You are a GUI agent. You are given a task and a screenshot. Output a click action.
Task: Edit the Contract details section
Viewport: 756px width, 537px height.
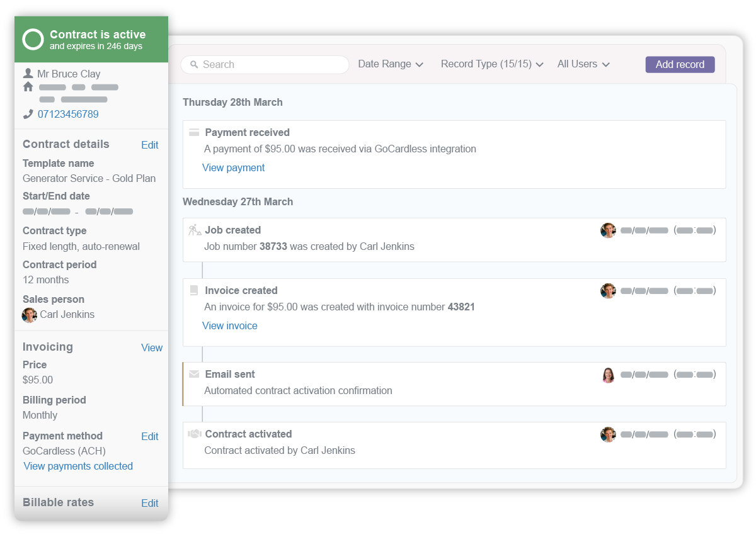click(x=149, y=145)
